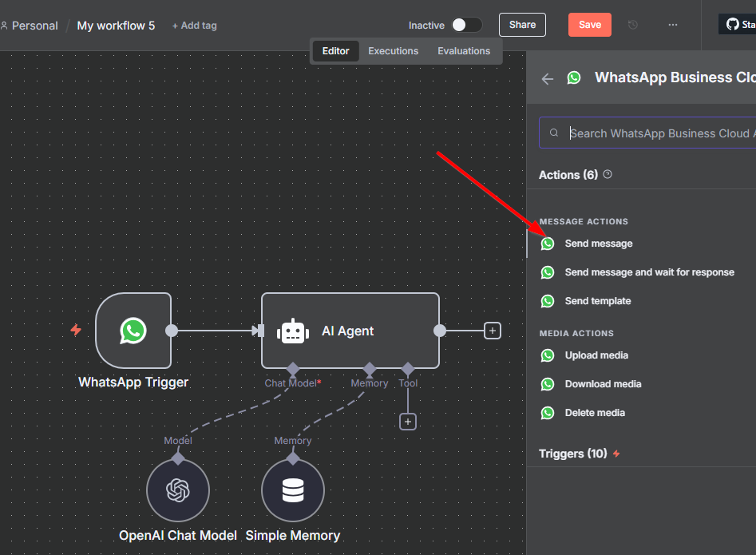The height and width of the screenshot is (555, 756).
Task: Click the WhatsApp icon beside Download media
Action: [548, 384]
